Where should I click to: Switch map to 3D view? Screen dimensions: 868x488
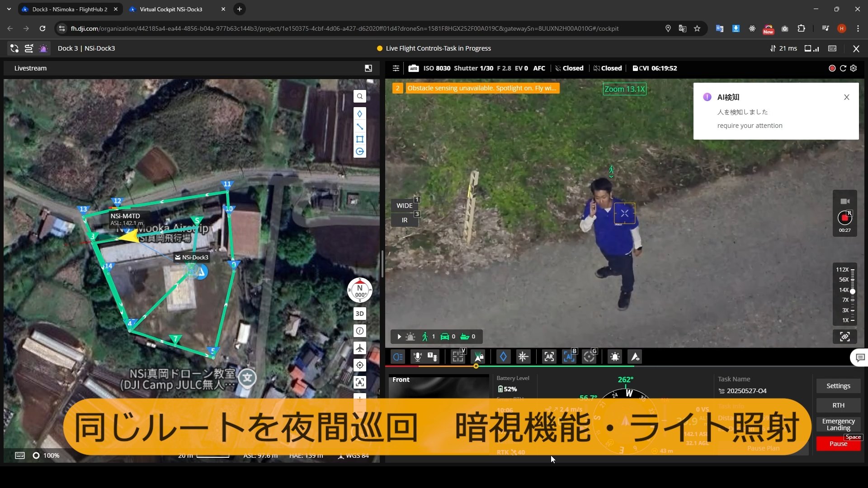pyautogui.click(x=360, y=314)
